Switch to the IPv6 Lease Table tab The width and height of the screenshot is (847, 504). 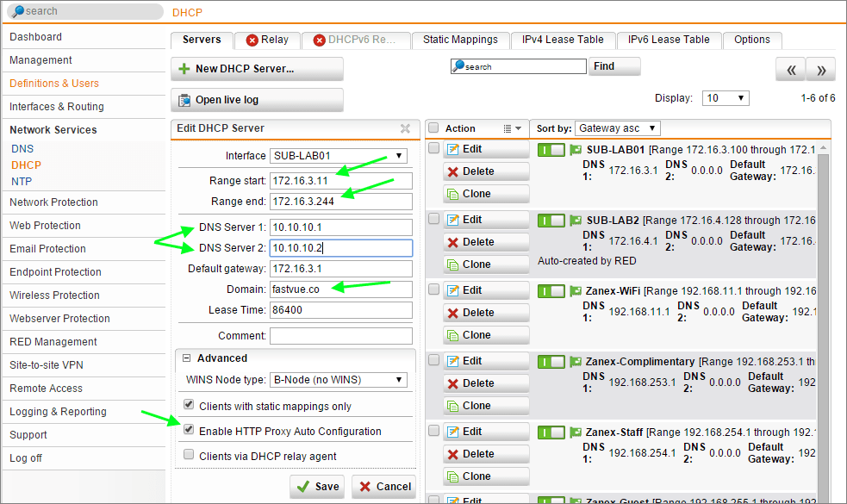[668, 40]
